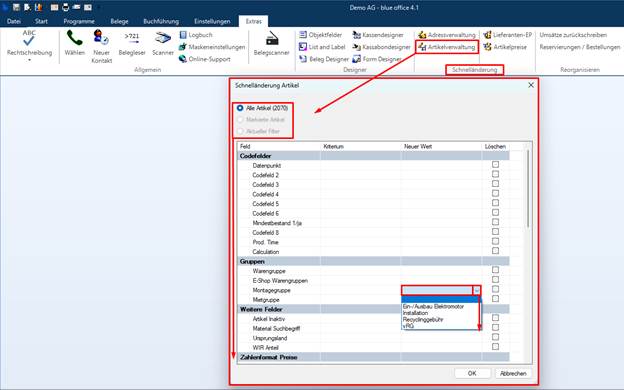The height and width of the screenshot is (390, 624).
Task: Click Reservierungen / Bestellungen
Action: coord(579,47)
